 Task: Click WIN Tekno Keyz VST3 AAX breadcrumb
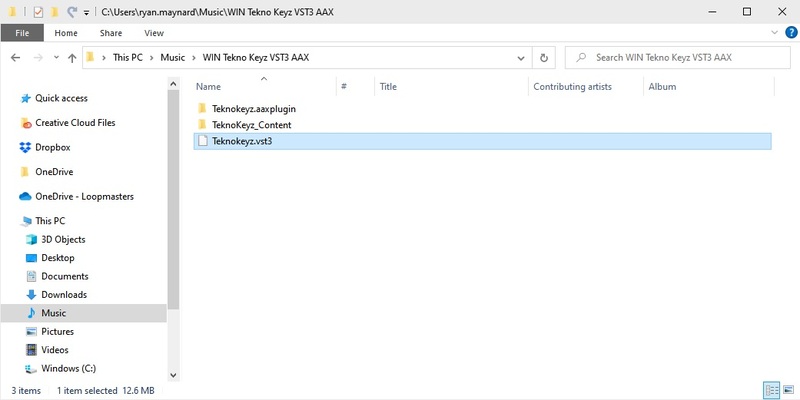click(x=256, y=58)
